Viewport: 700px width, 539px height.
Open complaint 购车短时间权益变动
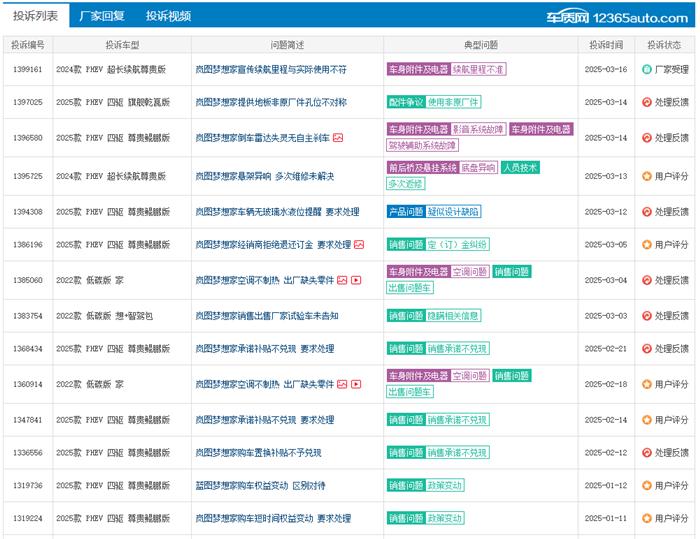(x=273, y=518)
